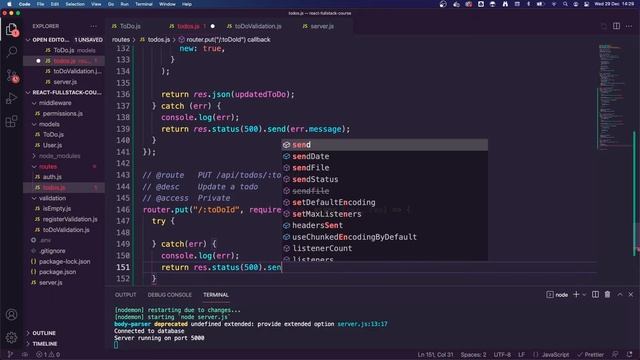
Task: Maximize the panel with chevron-up icon
Action: point(620,294)
